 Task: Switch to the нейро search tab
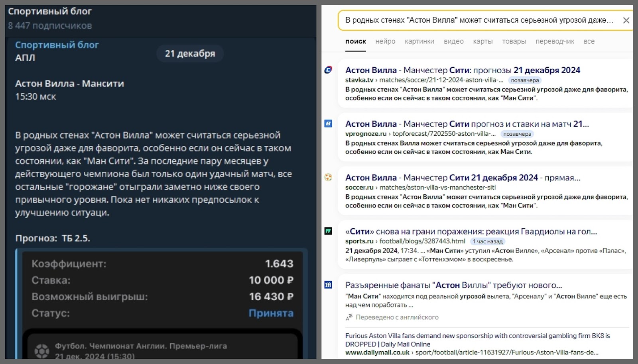tap(385, 41)
